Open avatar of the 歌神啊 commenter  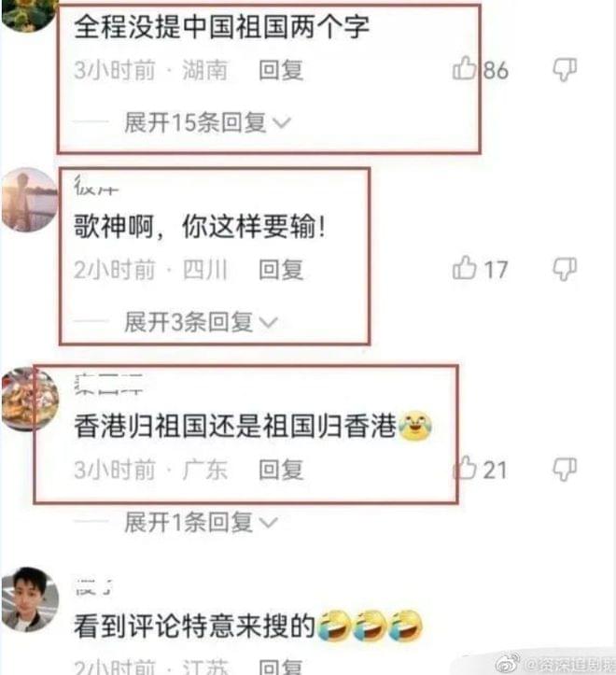29,200
